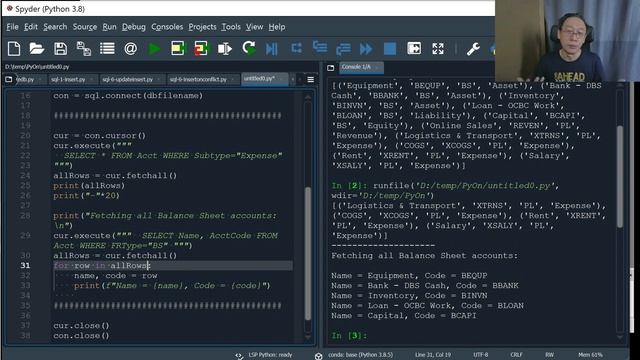Stop debugging with the square icon
Screen dimensions: 640x360
(x=390, y=49)
